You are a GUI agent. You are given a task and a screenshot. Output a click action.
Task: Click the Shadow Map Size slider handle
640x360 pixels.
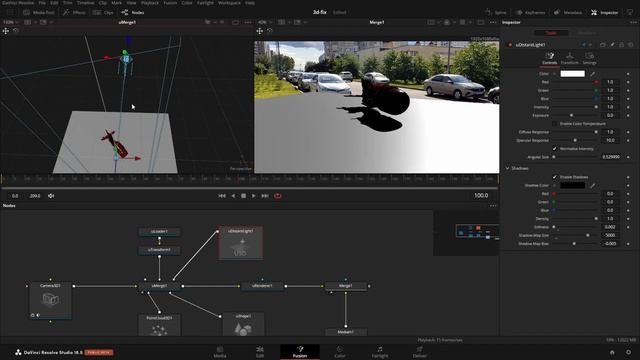pyautogui.click(x=588, y=235)
